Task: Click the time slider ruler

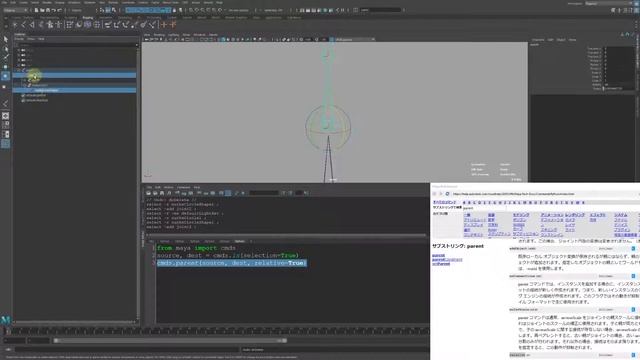Action: [216, 331]
